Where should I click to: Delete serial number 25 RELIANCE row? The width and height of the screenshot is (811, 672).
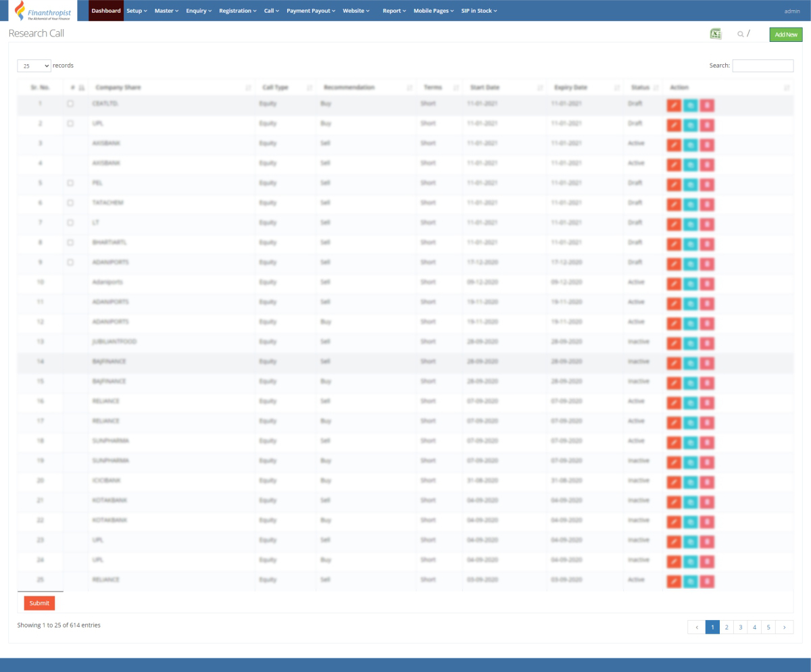(706, 581)
